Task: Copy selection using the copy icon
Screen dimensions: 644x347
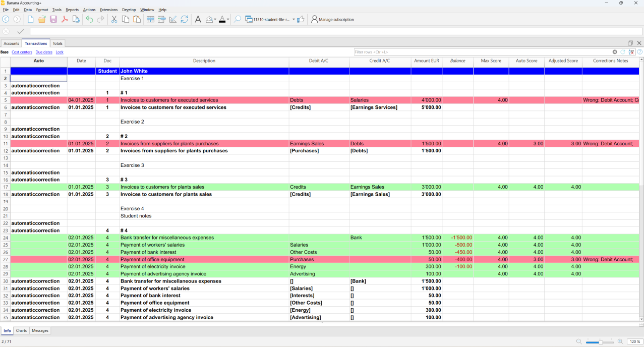Action: click(x=126, y=19)
